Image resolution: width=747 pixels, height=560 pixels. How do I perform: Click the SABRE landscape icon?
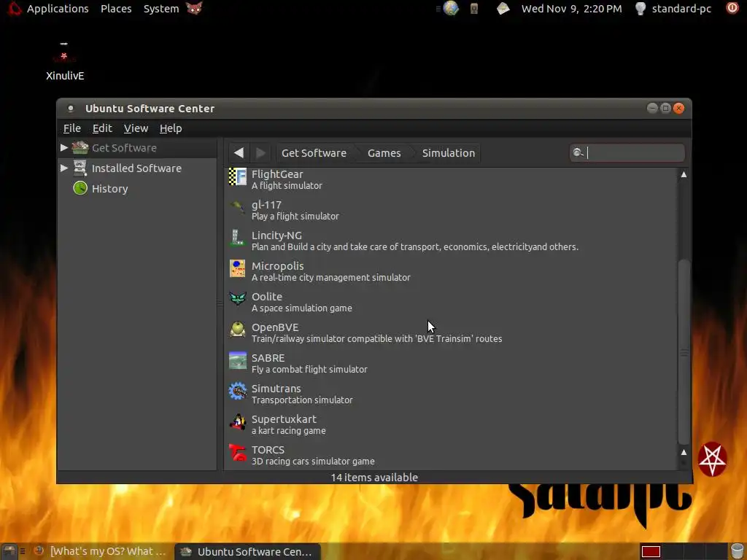point(237,360)
